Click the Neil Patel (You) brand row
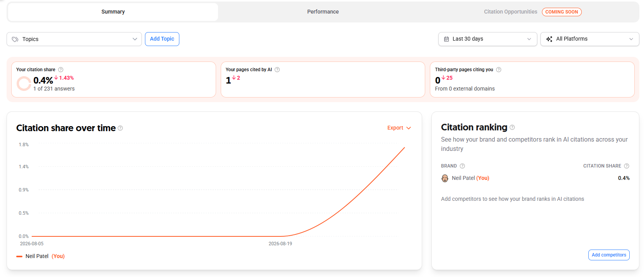The width and height of the screenshot is (644, 277). (535, 178)
